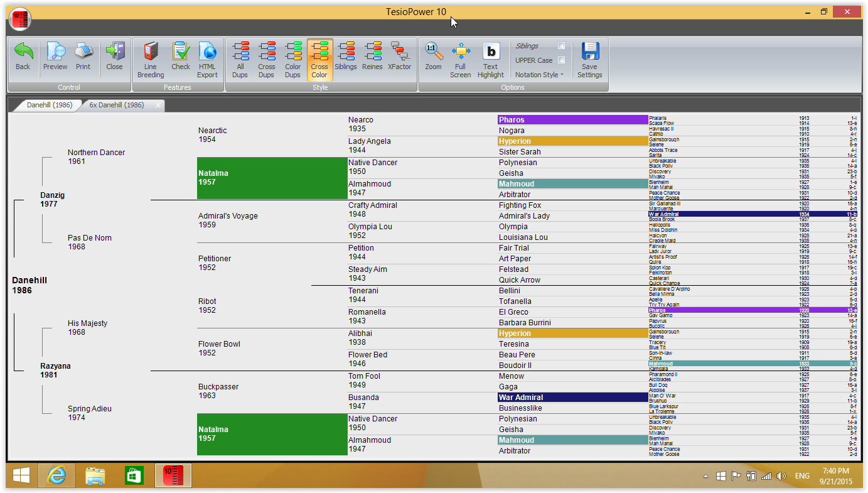Select Ribot 1952 entry

(x=208, y=306)
